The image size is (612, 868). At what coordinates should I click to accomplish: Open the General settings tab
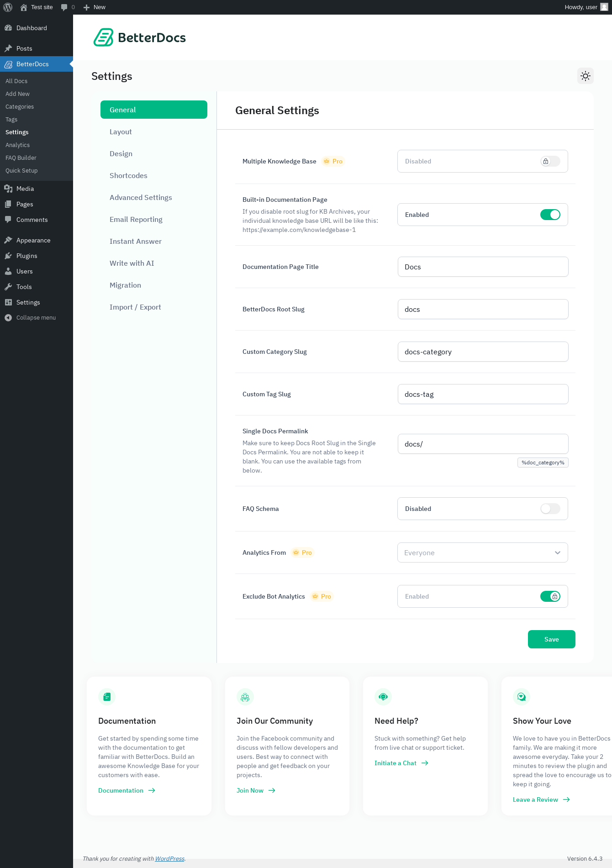[x=154, y=110]
